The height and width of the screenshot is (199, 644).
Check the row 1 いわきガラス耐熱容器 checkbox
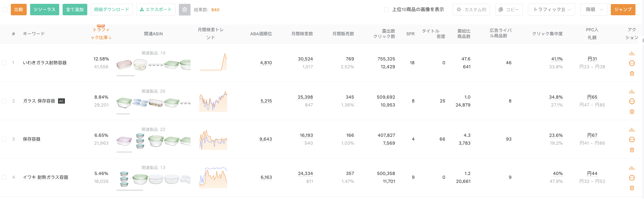click(x=4, y=63)
